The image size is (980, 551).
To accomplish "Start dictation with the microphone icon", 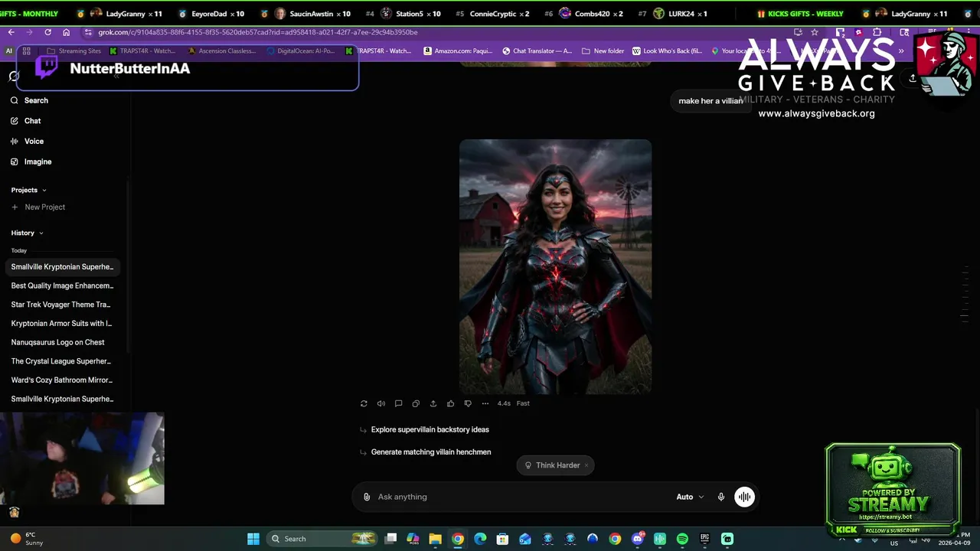I will click(720, 497).
